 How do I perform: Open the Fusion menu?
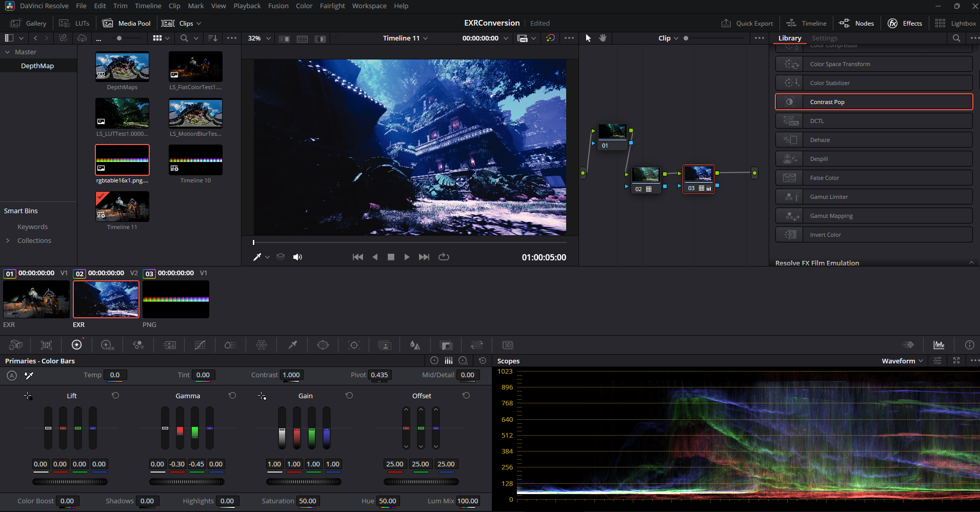278,6
